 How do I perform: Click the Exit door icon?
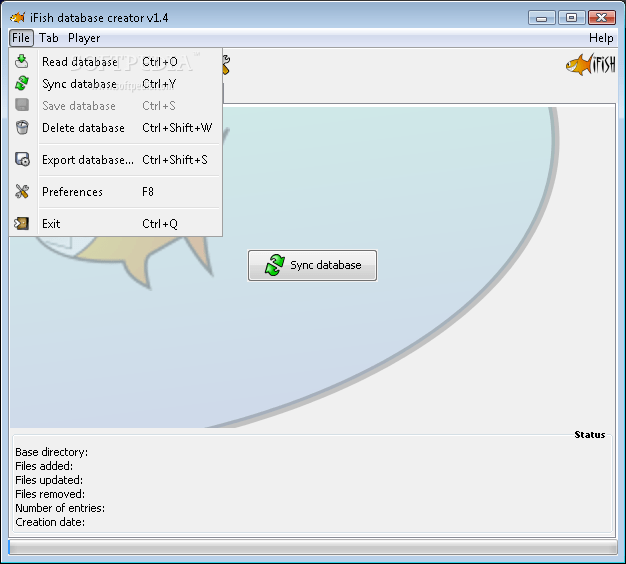click(x=22, y=223)
